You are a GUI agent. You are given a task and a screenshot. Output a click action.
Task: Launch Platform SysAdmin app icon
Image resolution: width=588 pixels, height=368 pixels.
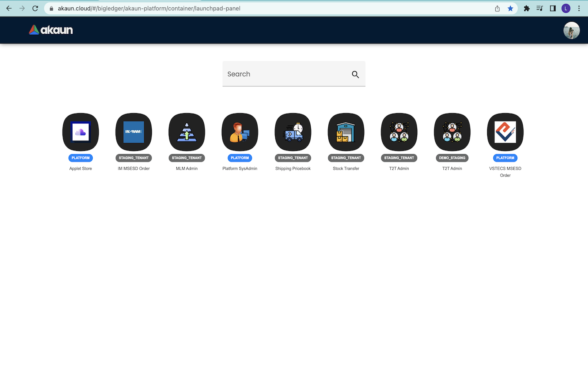tap(240, 132)
